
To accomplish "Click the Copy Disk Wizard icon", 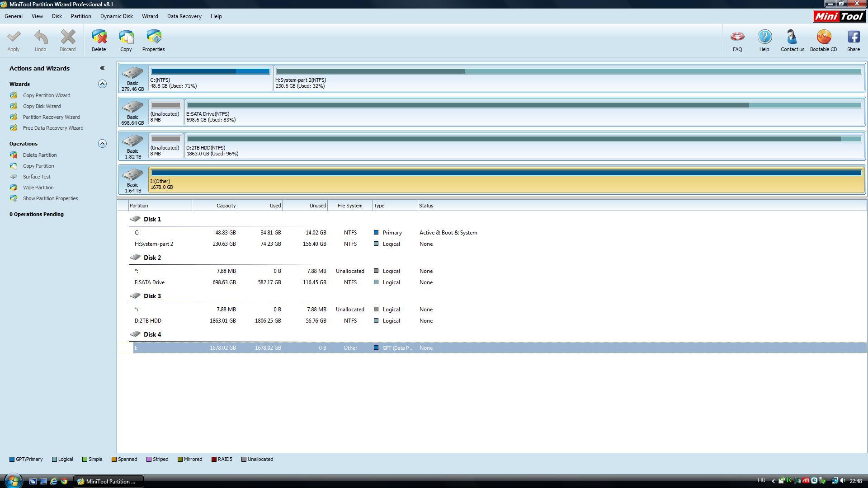I will coord(14,106).
